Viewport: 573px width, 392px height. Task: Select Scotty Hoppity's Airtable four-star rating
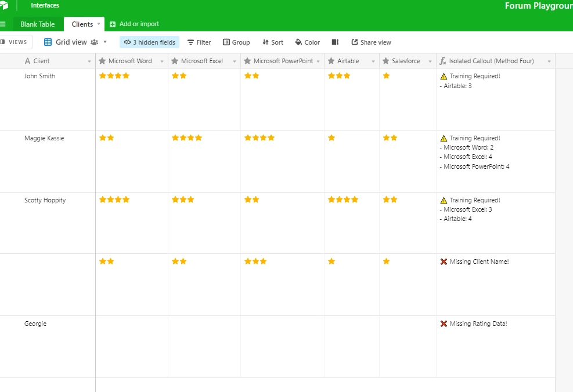(x=343, y=199)
